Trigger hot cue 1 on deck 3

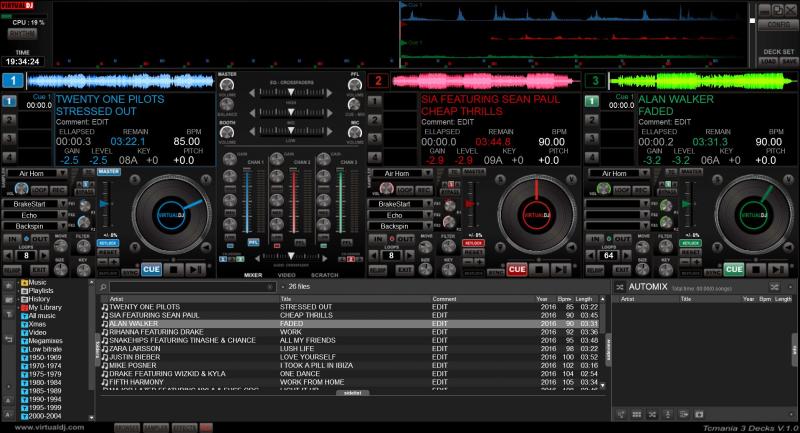(x=591, y=101)
